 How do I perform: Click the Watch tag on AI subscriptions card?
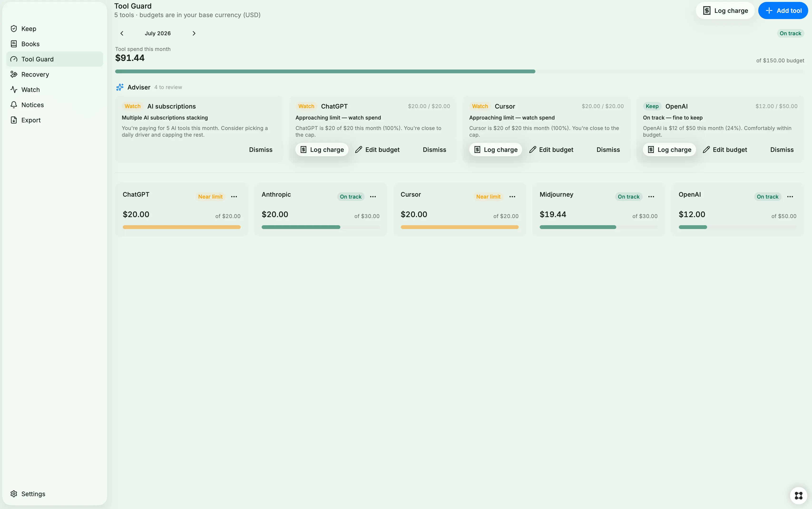pyautogui.click(x=132, y=106)
